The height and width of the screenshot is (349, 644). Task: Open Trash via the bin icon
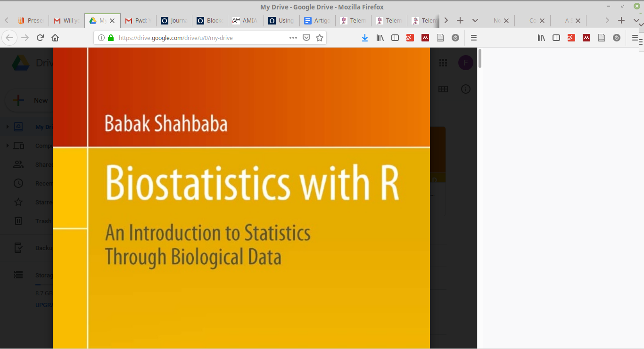click(x=18, y=221)
